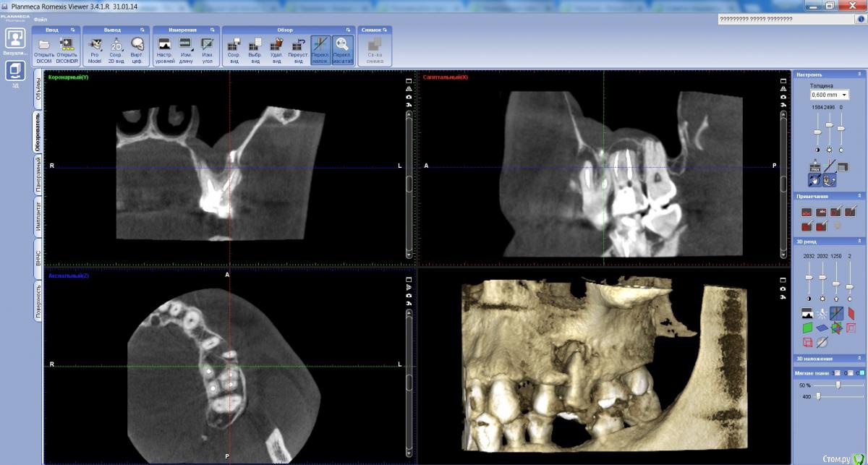Click the Открыть DICOM folder icon
This screenshot has width=868, height=465.
tap(44, 45)
